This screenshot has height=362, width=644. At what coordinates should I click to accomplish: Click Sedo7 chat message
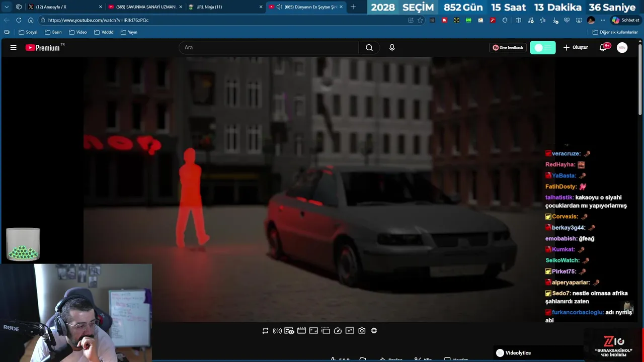pos(587,297)
